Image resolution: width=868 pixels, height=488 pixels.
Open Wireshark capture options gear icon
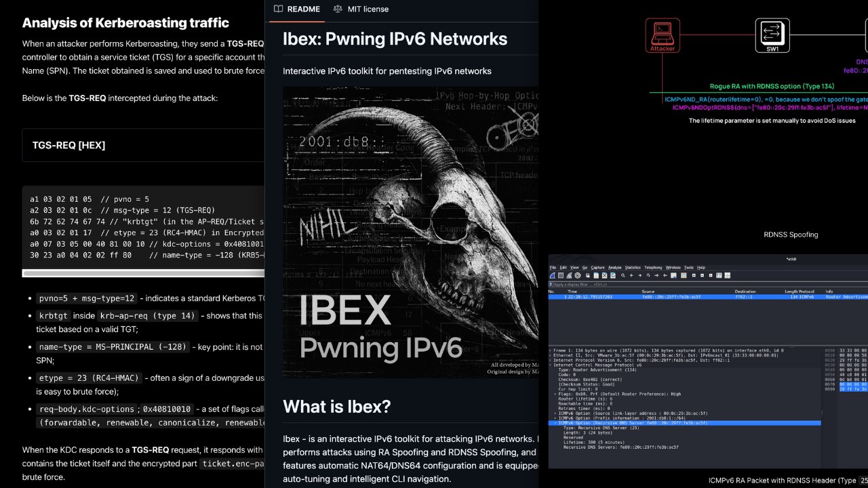click(x=578, y=275)
